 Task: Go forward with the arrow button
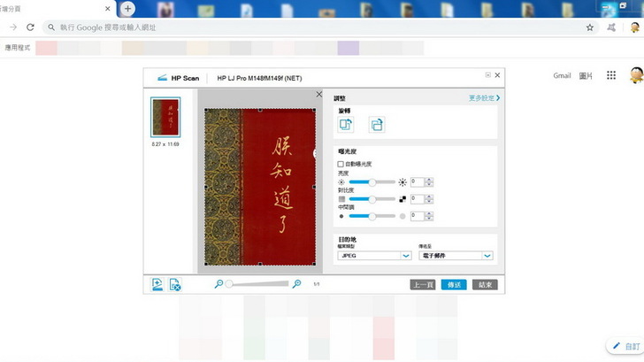click(x=13, y=27)
